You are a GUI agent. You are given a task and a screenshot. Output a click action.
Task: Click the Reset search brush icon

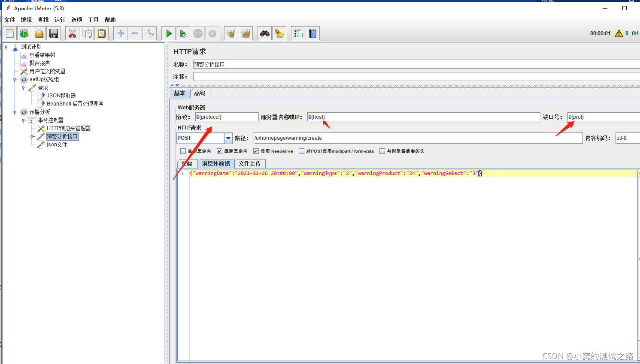pyautogui.click(x=279, y=33)
